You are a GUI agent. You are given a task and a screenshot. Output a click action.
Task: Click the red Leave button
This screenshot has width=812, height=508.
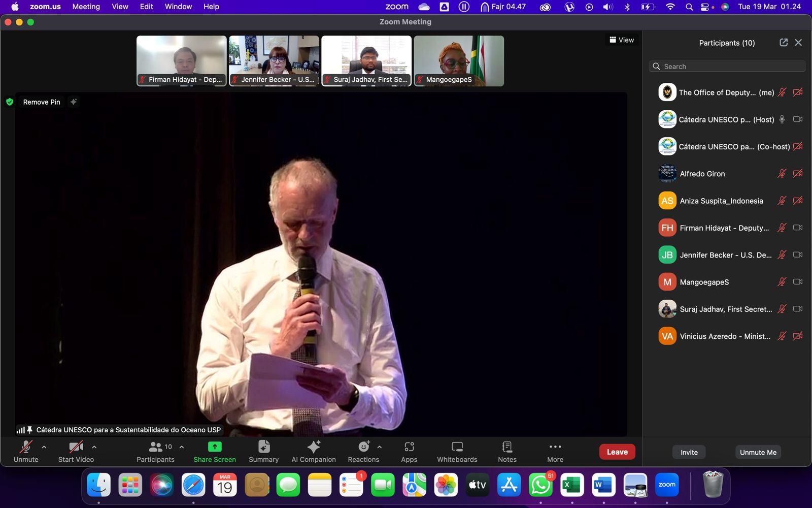(x=617, y=452)
